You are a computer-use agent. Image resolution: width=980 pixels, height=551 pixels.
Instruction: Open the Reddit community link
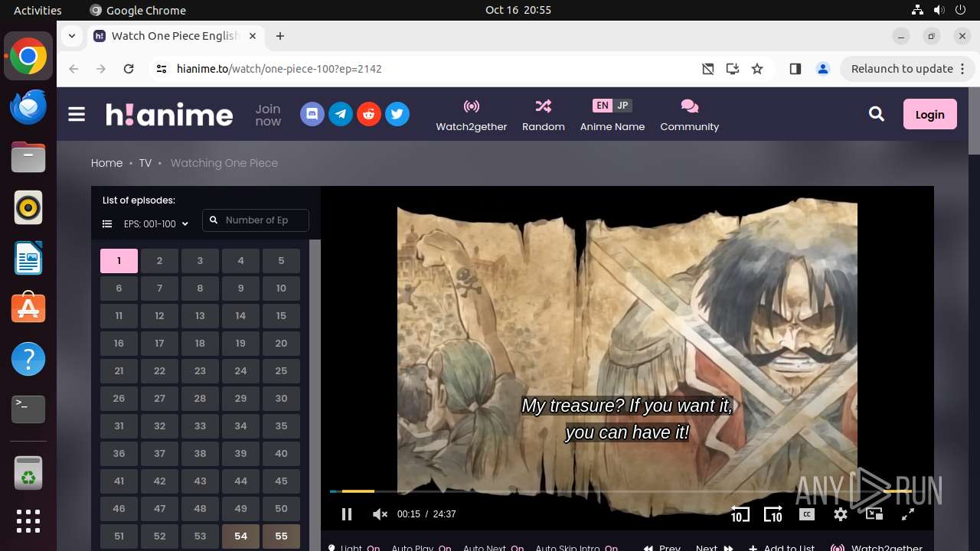pos(369,115)
